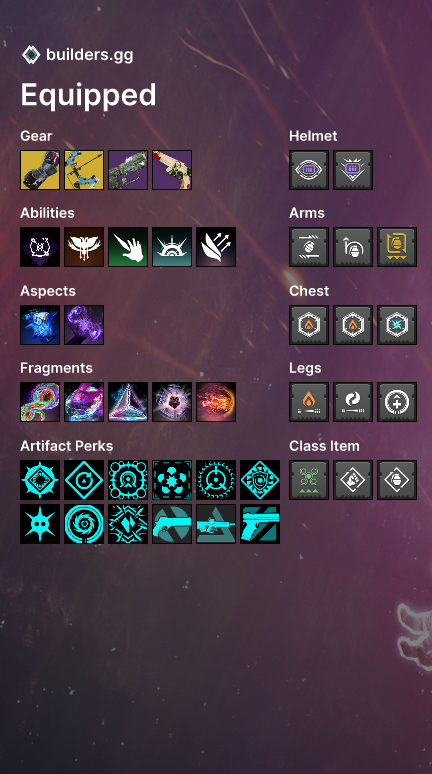This screenshot has width=432, height=774.
Task: Select the yellow grenade arms mod
Action: tap(397, 247)
